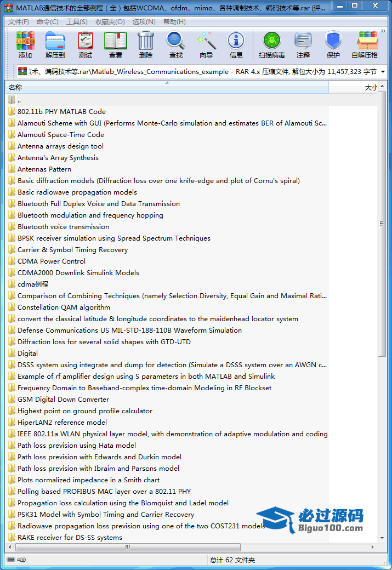This screenshot has height=570, width=392.
Task: Expand hidden toolbar buttons chevron
Action: 383,31
